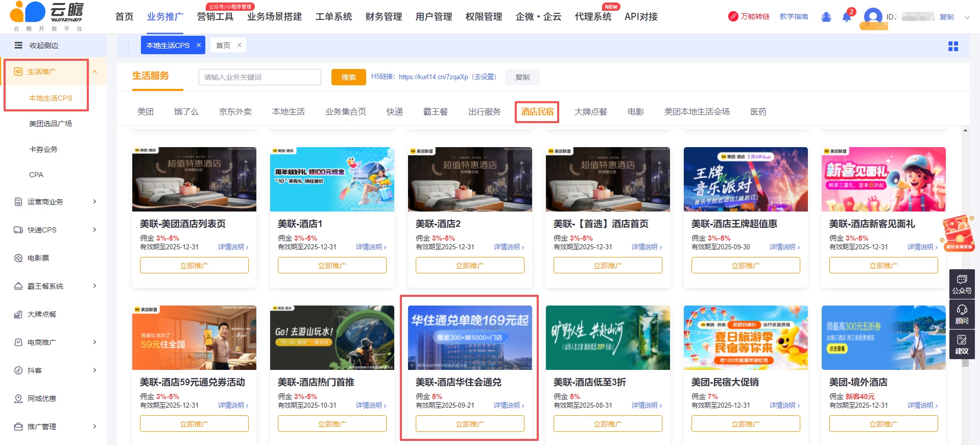
Task: Click the 大牌点餐 sidebar icon
Action: [18, 314]
